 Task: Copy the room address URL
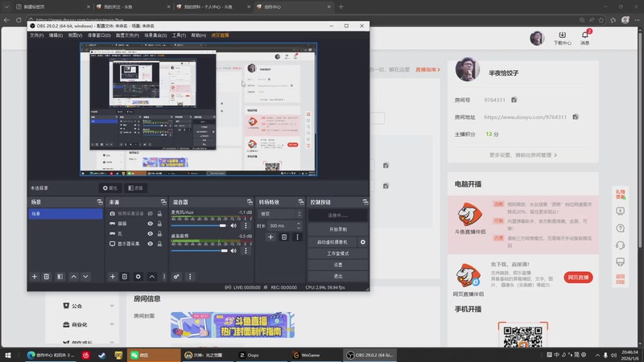coord(576,117)
